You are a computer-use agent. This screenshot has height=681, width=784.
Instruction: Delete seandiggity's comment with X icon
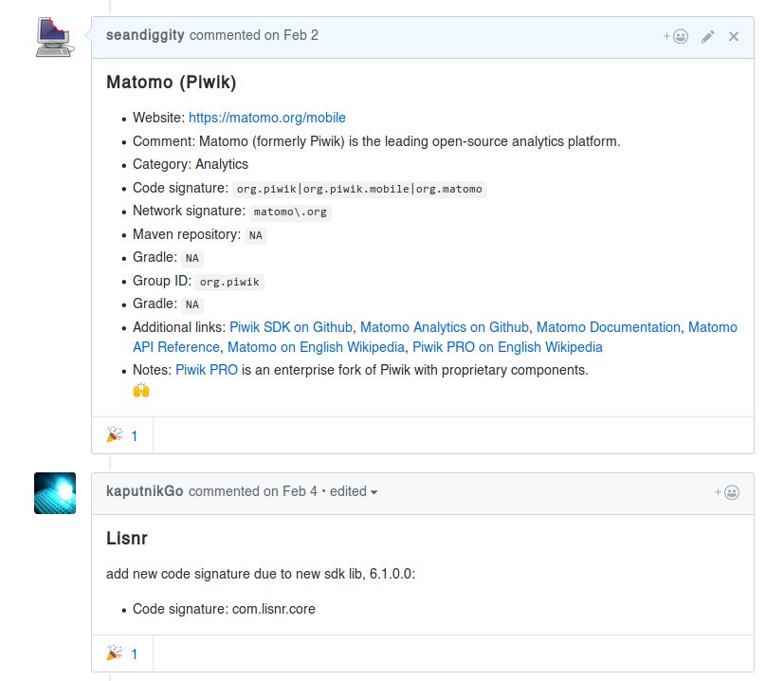[734, 37]
